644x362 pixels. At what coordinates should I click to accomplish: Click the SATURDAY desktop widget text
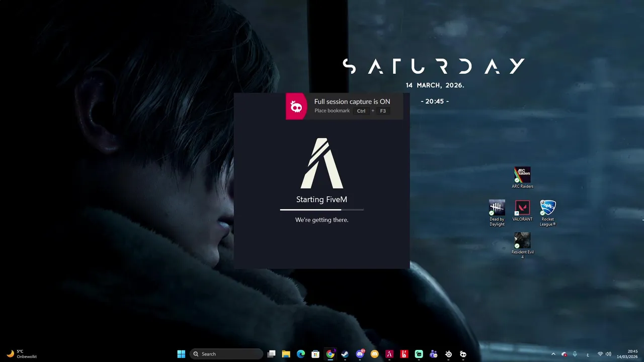[434, 66]
